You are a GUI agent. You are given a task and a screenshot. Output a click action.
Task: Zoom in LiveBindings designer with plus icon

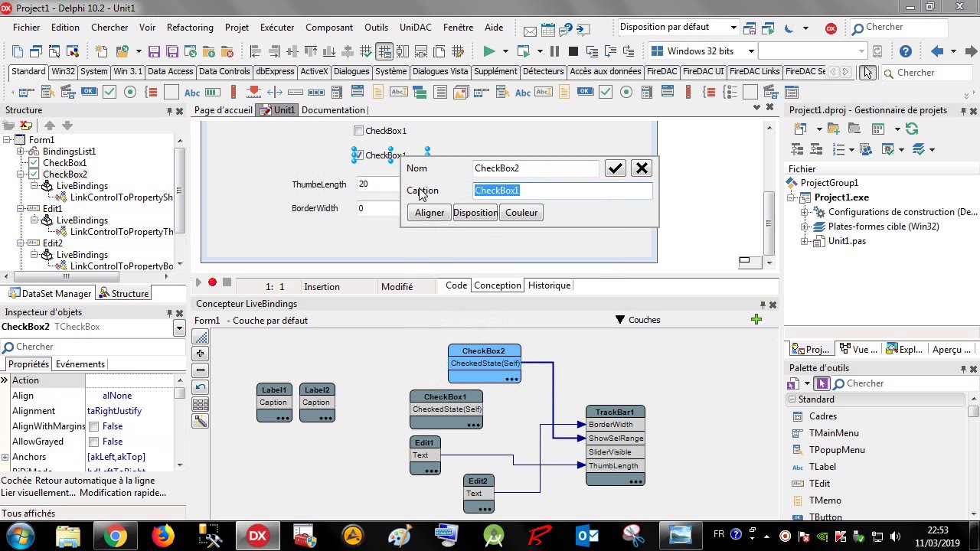pos(201,354)
